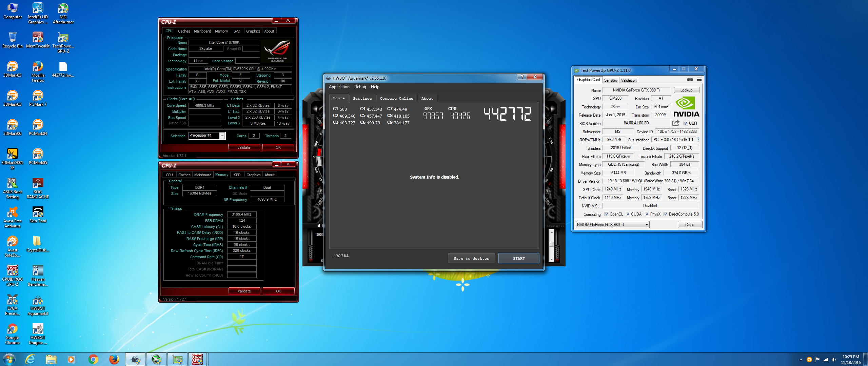
Task: Toggle the DirectCompute 5.0 checkbox
Action: 666,214
